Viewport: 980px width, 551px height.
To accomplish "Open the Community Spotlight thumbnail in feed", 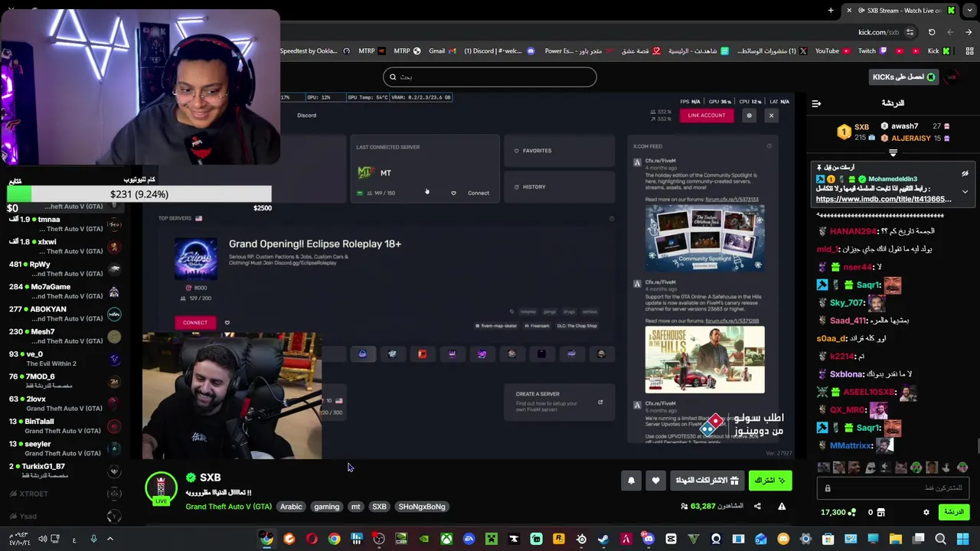I will tap(704, 238).
